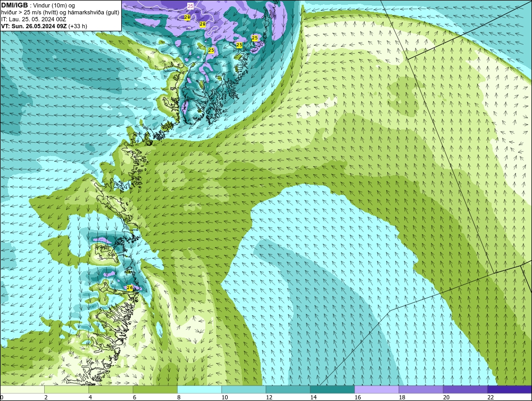Click the legend value 2
This screenshot has width=532, height=401.
[46, 398]
